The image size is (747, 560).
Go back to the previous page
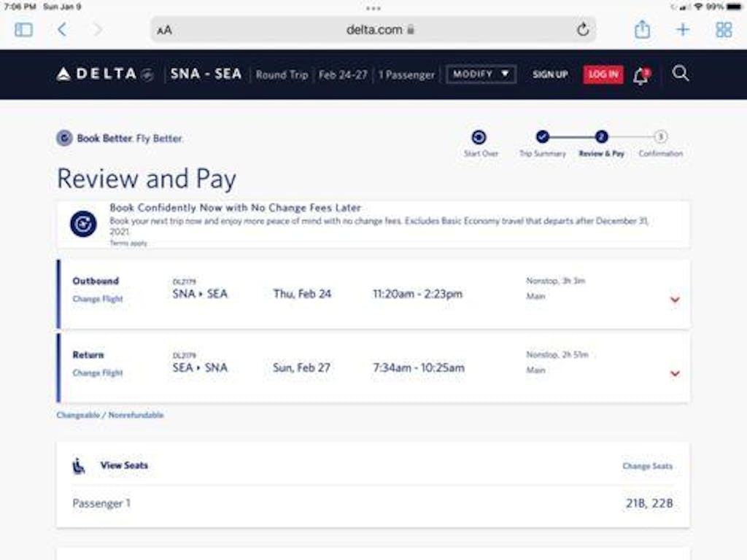pos(62,30)
